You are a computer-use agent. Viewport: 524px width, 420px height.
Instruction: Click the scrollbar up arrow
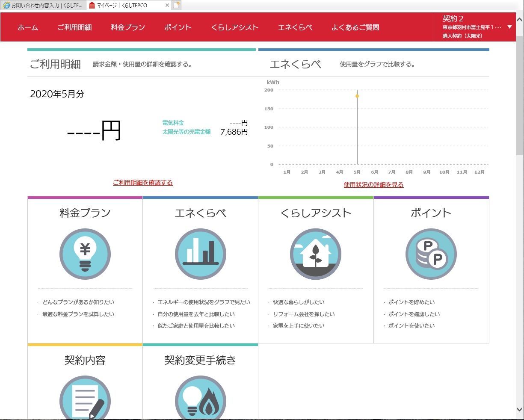click(519, 20)
